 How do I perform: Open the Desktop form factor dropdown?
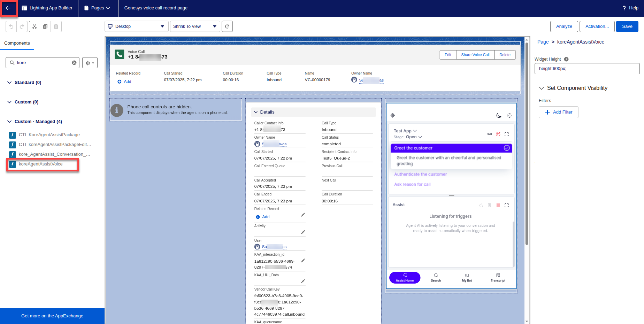(136, 26)
